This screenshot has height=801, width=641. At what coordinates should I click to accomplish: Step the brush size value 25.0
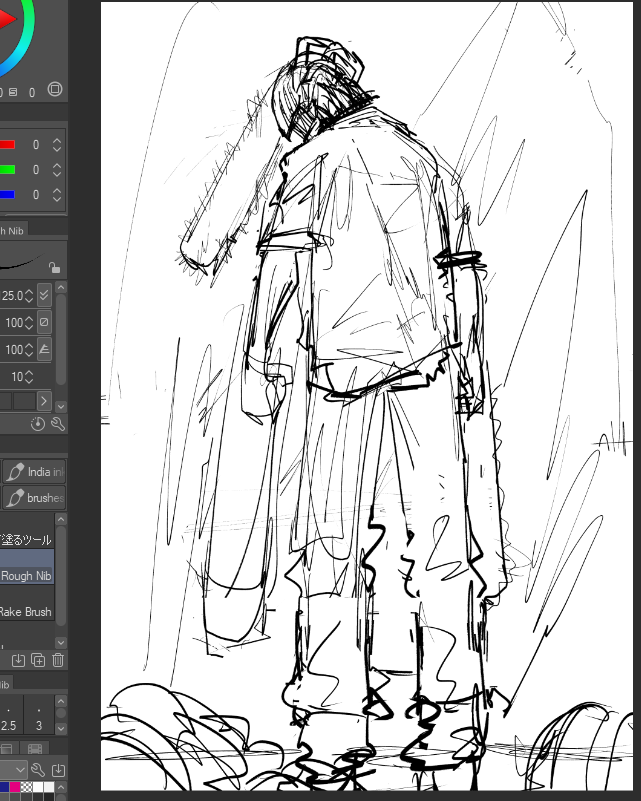click(29, 296)
